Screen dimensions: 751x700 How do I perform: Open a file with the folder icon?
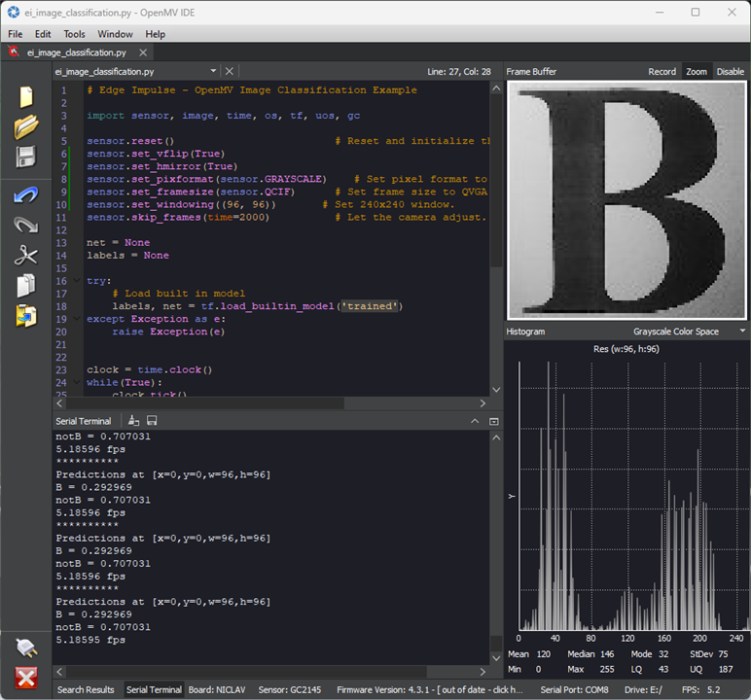click(26, 127)
